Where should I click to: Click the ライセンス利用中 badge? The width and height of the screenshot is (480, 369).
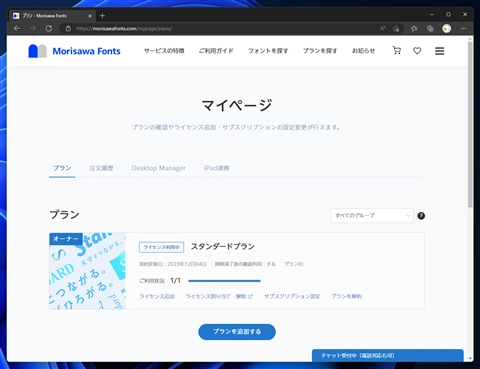(x=161, y=247)
